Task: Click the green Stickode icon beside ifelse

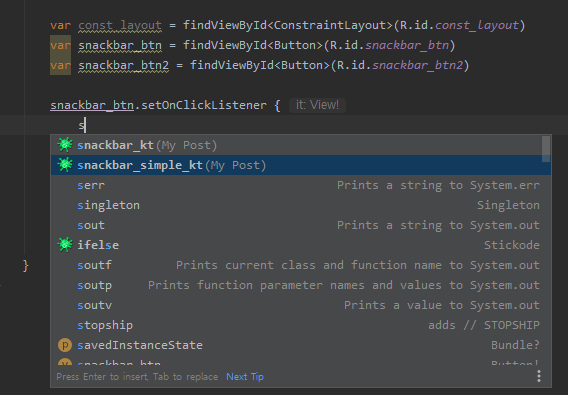Action: [x=65, y=245]
